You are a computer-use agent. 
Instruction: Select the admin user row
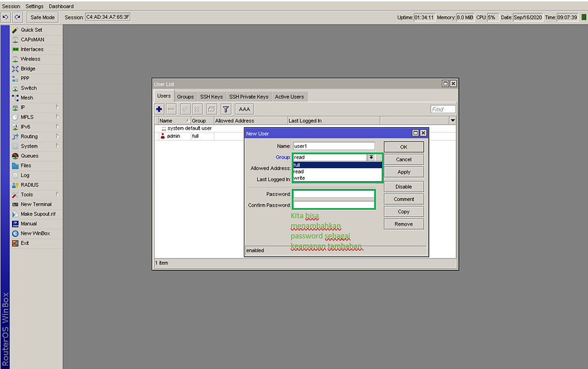(x=199, y=137)
